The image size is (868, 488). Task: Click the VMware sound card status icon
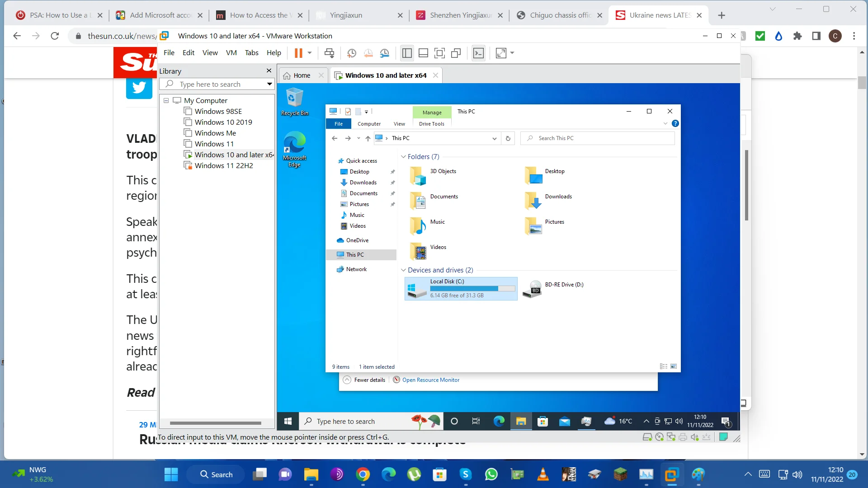tap(695, 437)
